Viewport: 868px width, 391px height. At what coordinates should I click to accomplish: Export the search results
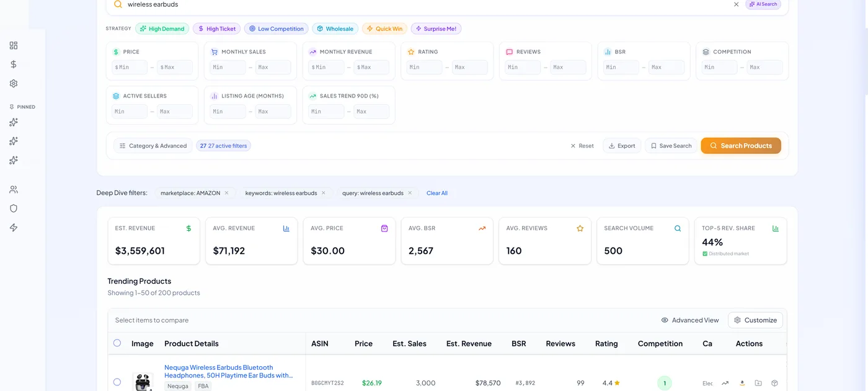622,146
